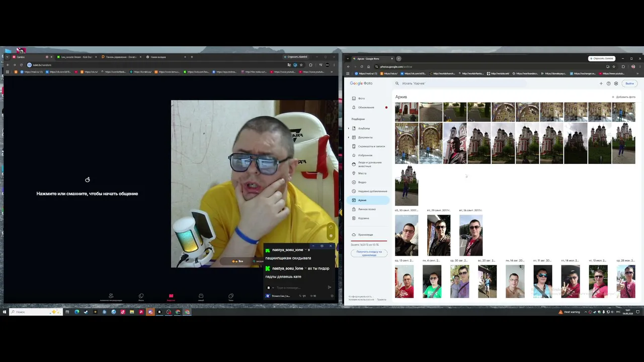Image resolution: width=644 pixels, height=362 pixels.
Task: Click the Google Фото logo
Action: 361,83
